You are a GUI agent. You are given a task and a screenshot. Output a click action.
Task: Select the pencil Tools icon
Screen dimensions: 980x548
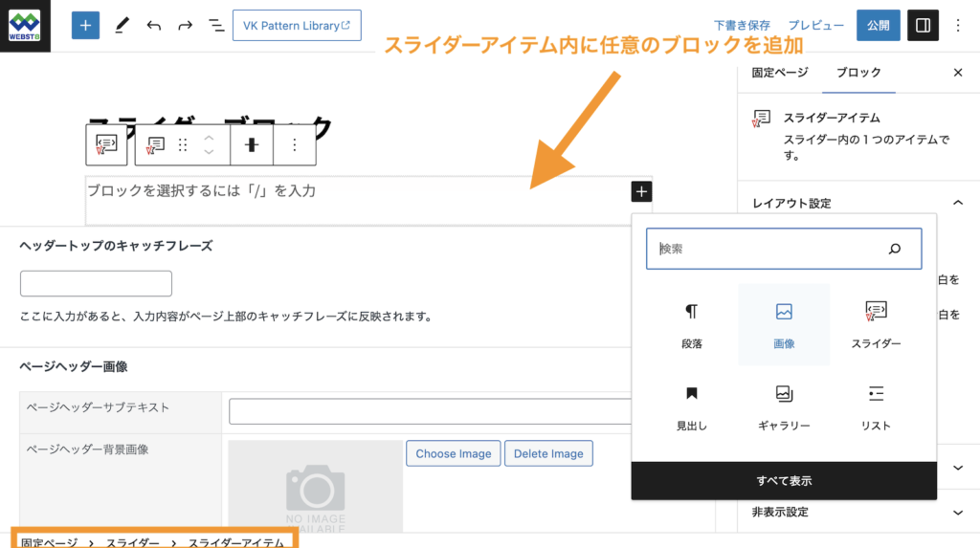click(122, 26)
